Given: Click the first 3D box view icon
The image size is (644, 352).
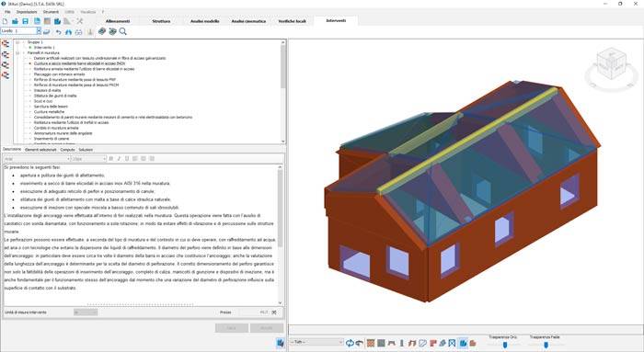Looking at the screenshot, I should click(x=102, y=31).
